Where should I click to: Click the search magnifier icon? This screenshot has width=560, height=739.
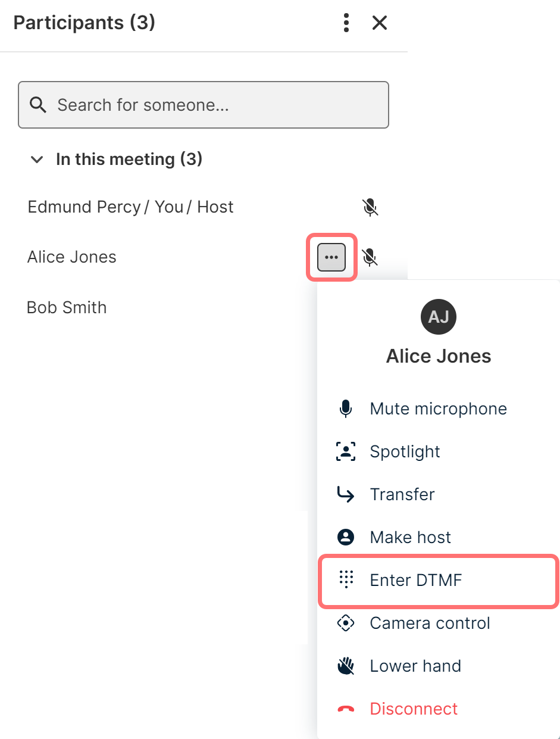tap(38, 105)
